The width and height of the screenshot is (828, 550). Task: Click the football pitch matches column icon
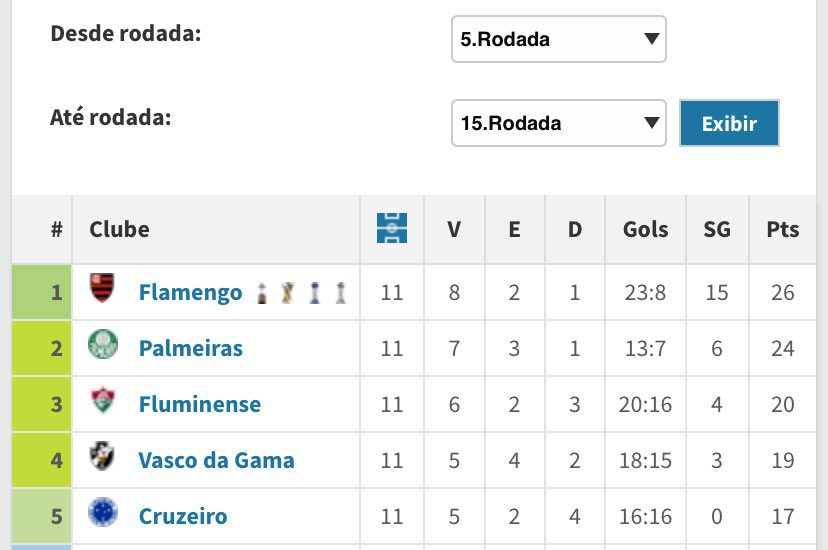coord(392,228)
